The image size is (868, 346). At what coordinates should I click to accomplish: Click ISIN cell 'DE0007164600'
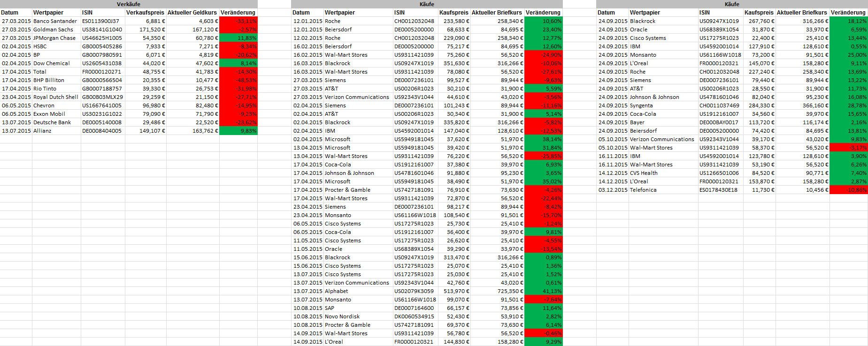coord(415,308)
